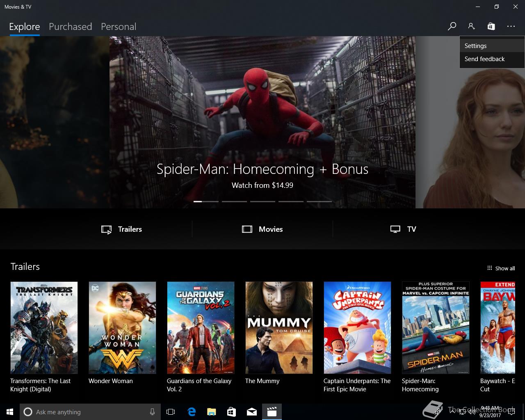Jump to the second carousel indicator

tap(234, 201)
